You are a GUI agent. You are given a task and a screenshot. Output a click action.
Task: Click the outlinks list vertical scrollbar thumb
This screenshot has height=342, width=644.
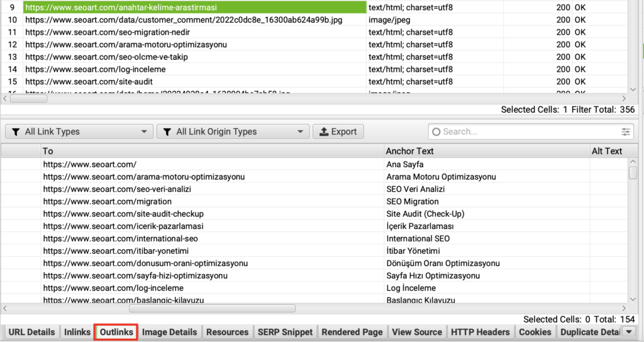(633, 172)
